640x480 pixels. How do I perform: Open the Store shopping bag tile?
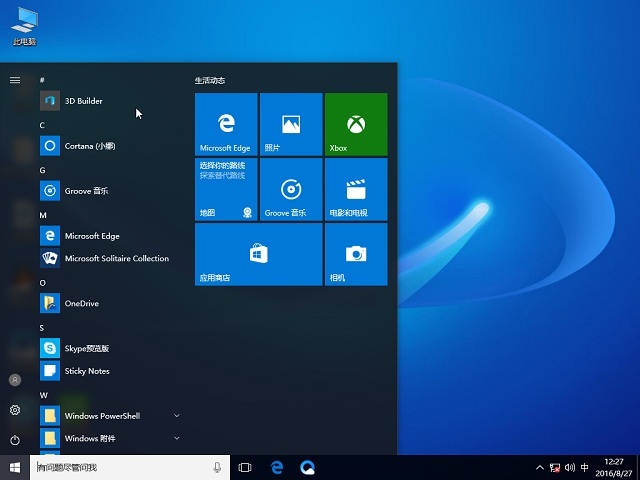tap(258, 254)
